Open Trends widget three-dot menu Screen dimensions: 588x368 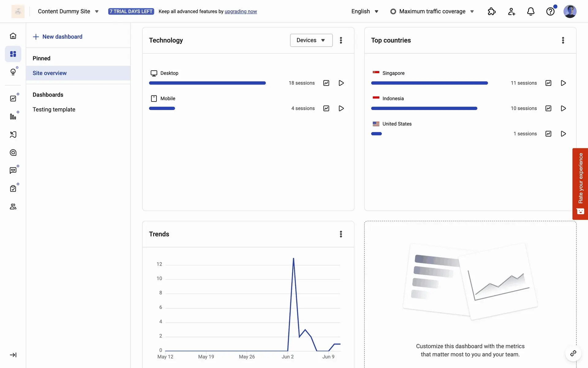click(x=341, y=234)
